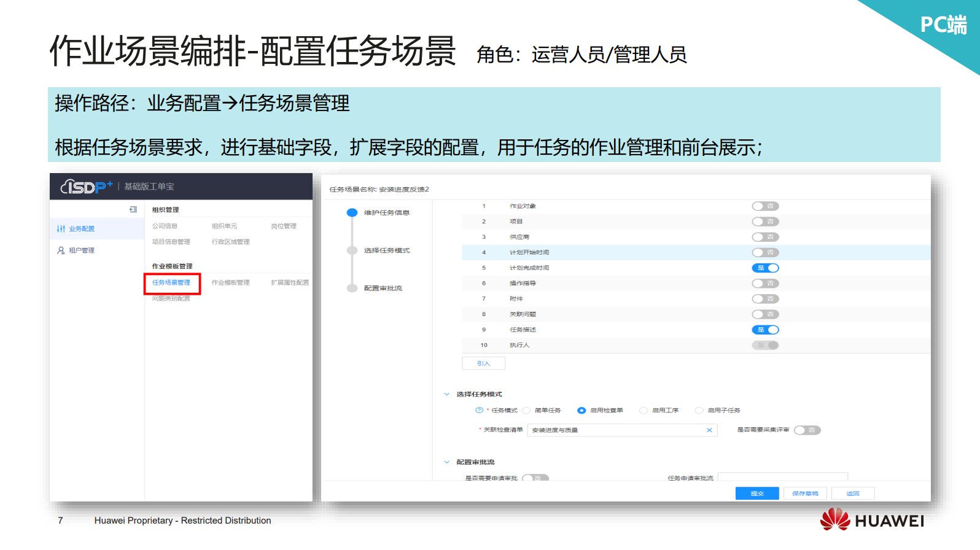Click the 计划开始时间 row label

coord(529,252)
